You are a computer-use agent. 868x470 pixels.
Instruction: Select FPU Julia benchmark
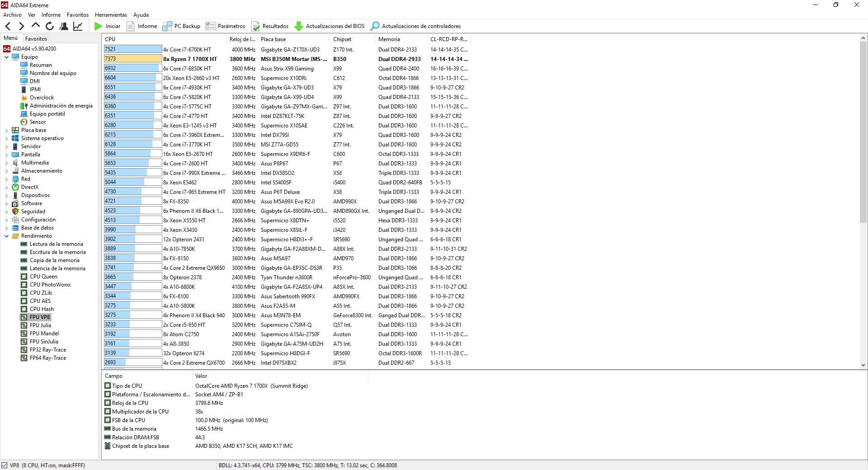[x=36, y=325]
